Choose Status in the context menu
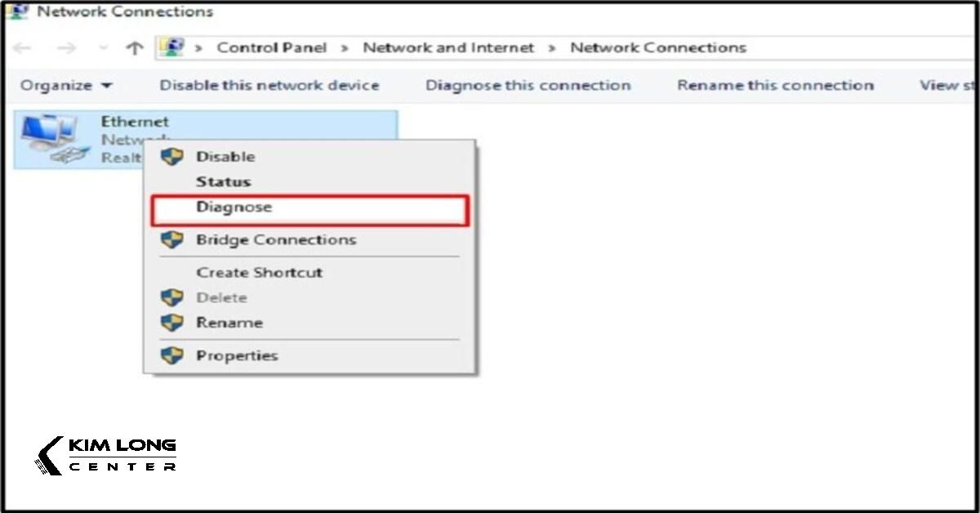This screenshot has width=980, height=513. [x=223, y=182]
